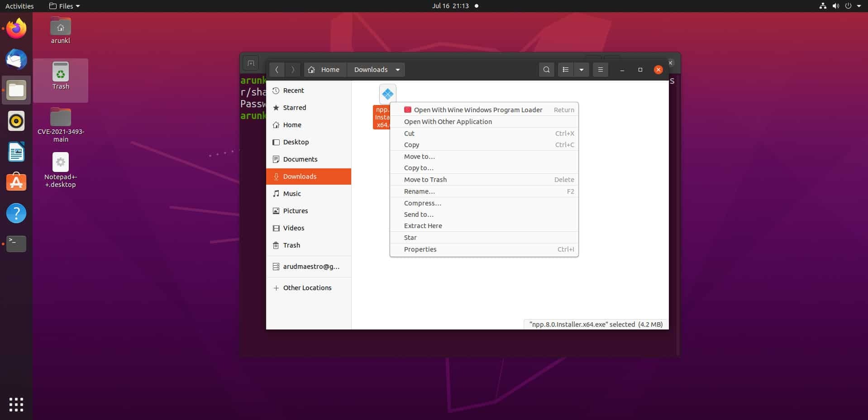868x420 pixels.
Task: Open Other Locations in sidebar
Action: click(309, 288)
